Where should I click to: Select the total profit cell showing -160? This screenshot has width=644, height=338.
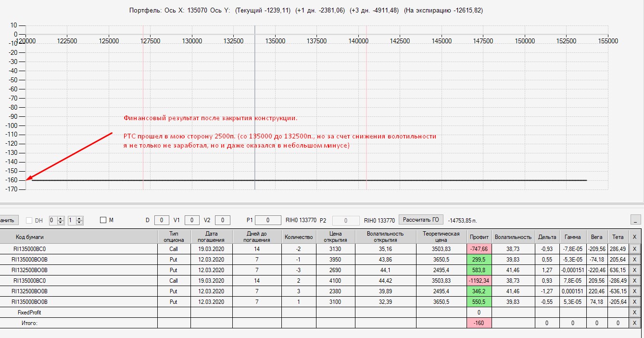pos(479,323)
